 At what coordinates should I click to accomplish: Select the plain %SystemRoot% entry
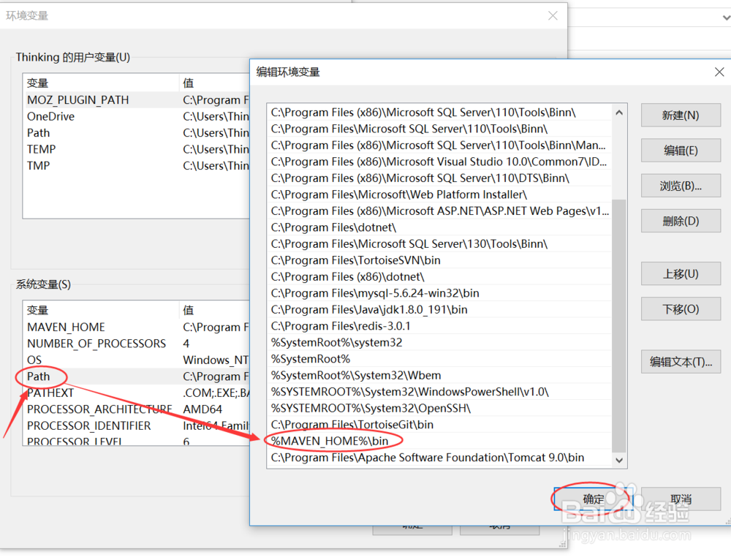click(x=439, y=359)
